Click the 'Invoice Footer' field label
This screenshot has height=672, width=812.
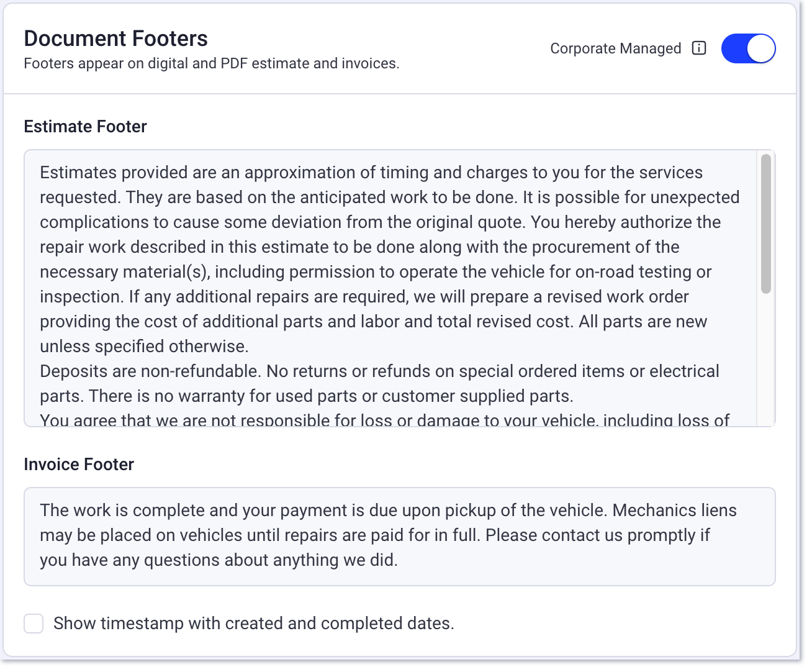79,465
